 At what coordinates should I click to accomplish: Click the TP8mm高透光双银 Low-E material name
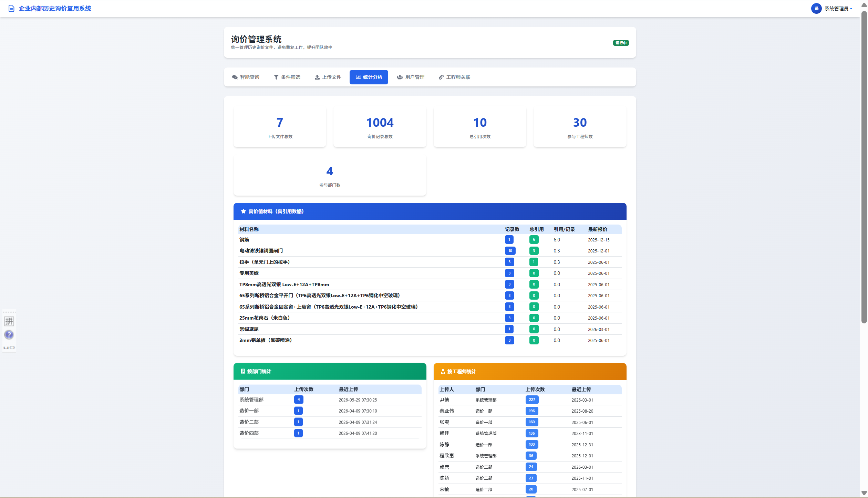[x=284, y=284]
